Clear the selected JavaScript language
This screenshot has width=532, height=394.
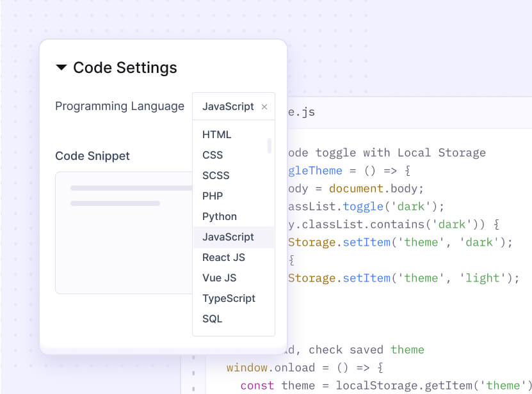point(264,107)
